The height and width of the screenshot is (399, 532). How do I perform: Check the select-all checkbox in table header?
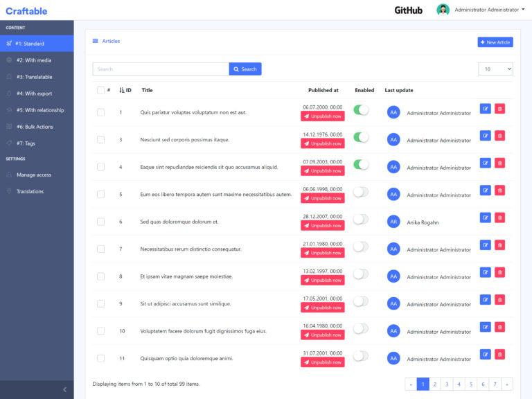100,90
